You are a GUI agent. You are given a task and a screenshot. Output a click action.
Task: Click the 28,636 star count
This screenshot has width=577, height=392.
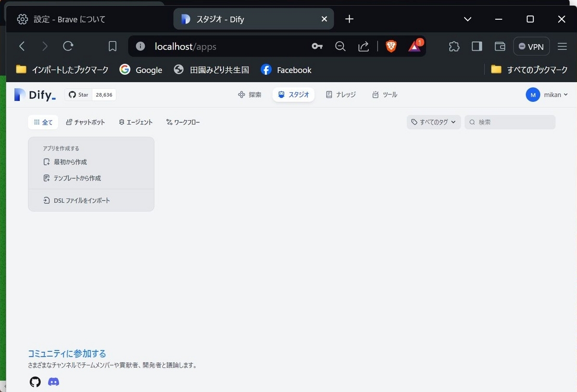tap(104, 95)
